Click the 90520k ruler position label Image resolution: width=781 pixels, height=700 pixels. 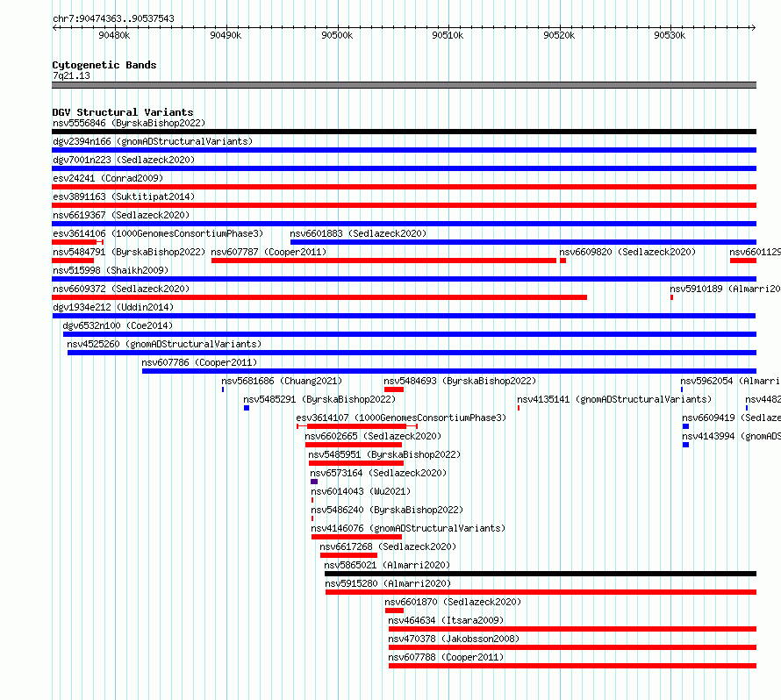click(x=559, y=35)
